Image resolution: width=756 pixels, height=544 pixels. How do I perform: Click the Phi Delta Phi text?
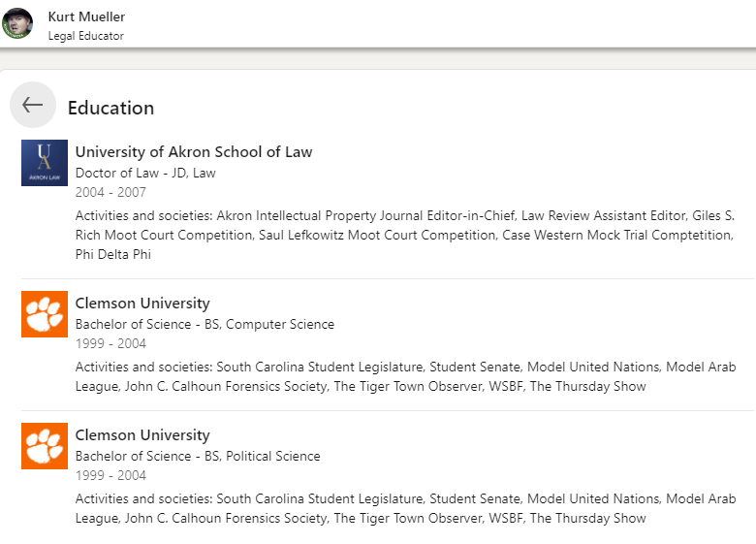[x=113, y=254]
